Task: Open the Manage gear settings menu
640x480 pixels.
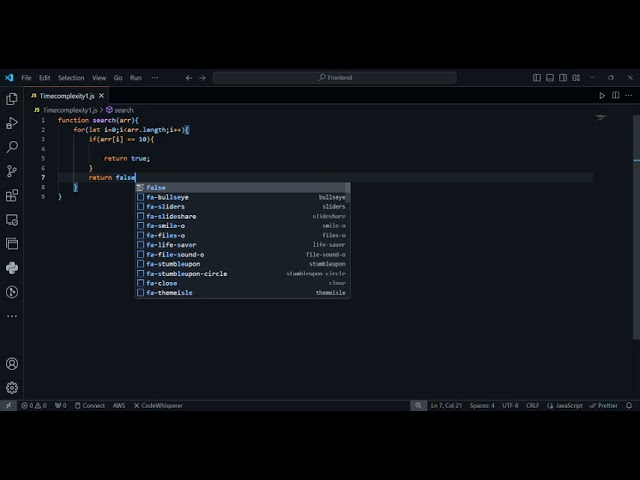Action: click(x=12, y=388)
